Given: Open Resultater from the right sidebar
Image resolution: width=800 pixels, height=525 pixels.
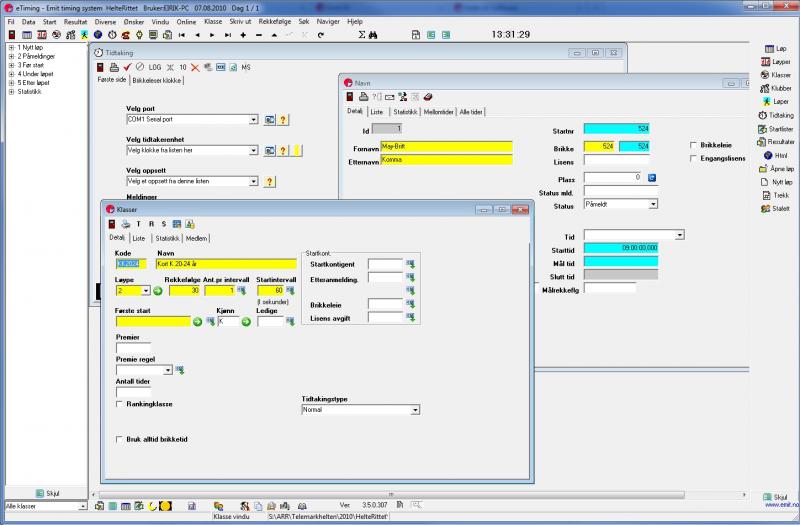Looking at the screenshot, I should pyautogui.click(x=776, y=142).
